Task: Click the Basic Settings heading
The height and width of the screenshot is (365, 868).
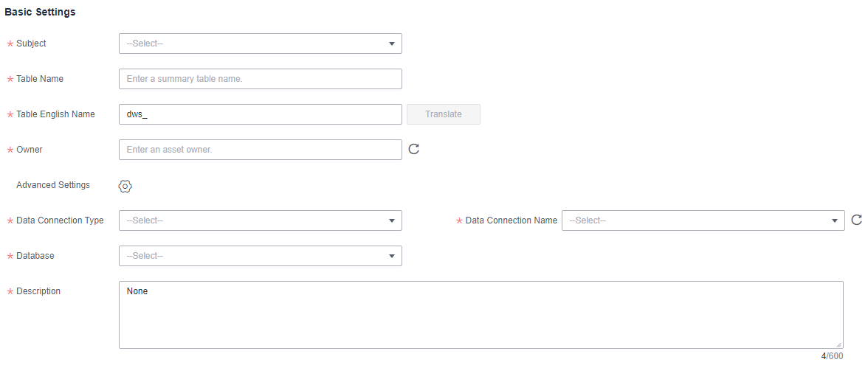Action: (x=41, y=12)
